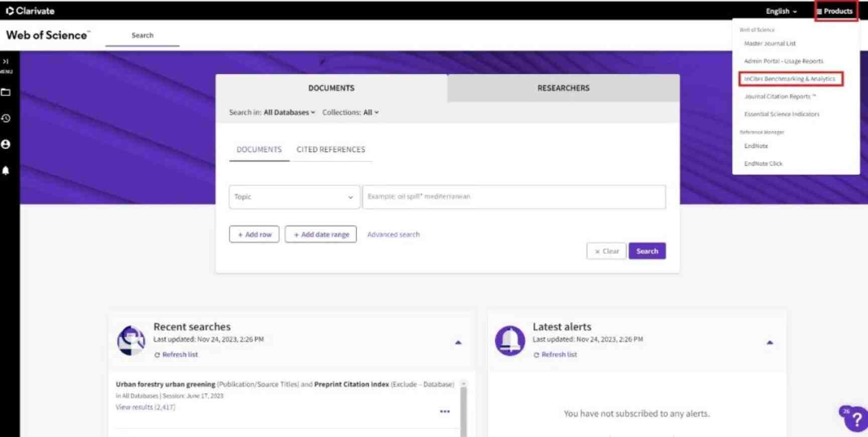Viewport: 868px width, 437px height.
Task: Click the Clarivate logo
Action: pos(30,11)
